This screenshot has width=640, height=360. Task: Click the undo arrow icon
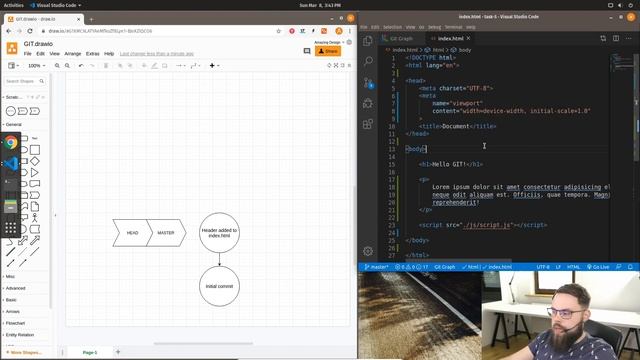click(x=81, y=66)
